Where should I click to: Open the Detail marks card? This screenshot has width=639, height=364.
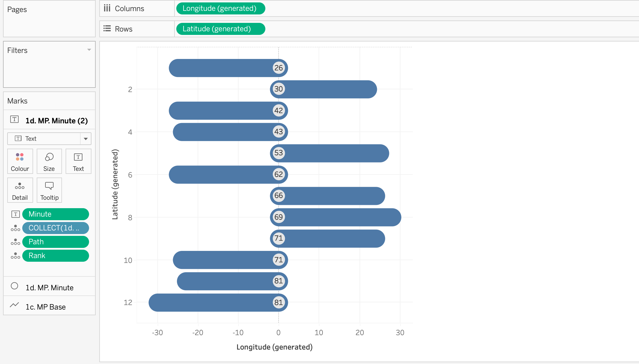(x=20, y=190)
